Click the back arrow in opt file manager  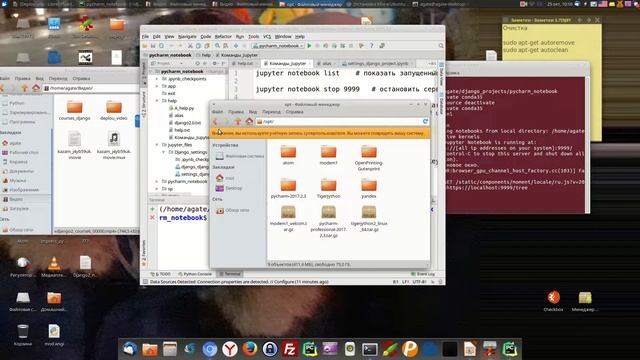point(216,121)
